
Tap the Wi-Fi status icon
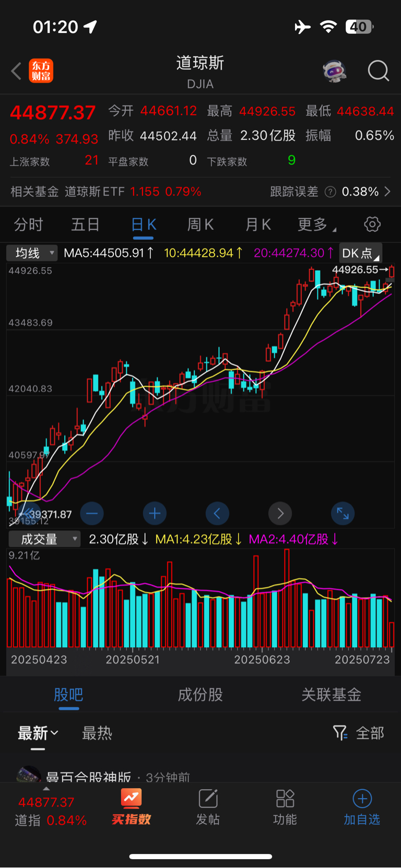[328, 27]
